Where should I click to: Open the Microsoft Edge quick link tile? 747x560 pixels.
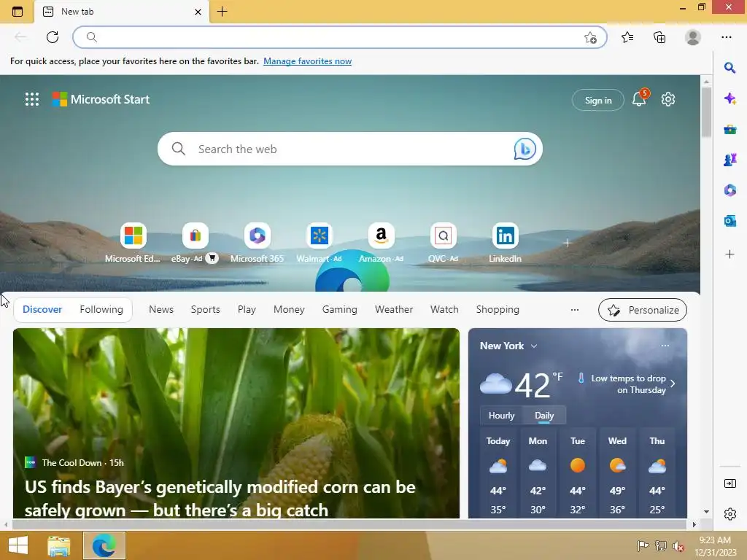click(x=133, y=242)
